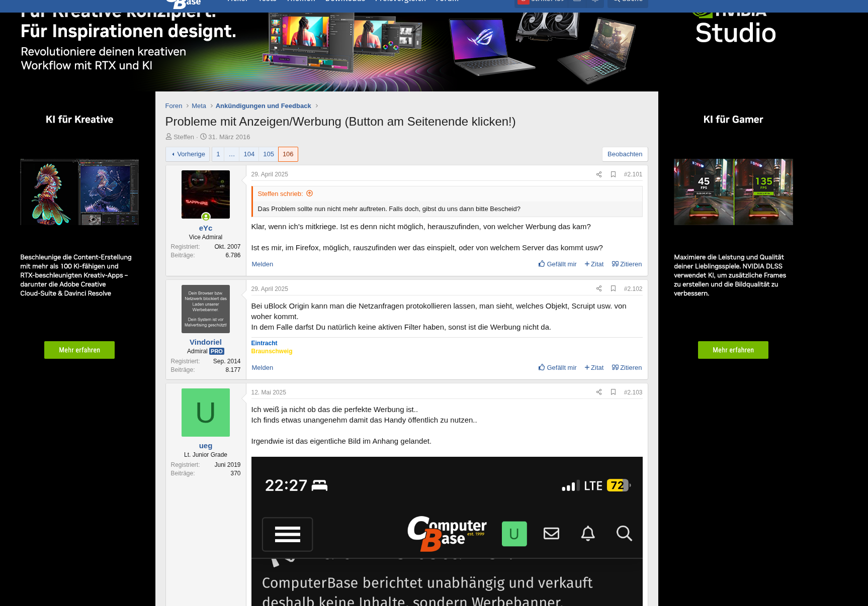Image resolution: width=868 pixels, height=606 pixels.
Task: Open ueg's username profile link
Action: click(206, 446)
